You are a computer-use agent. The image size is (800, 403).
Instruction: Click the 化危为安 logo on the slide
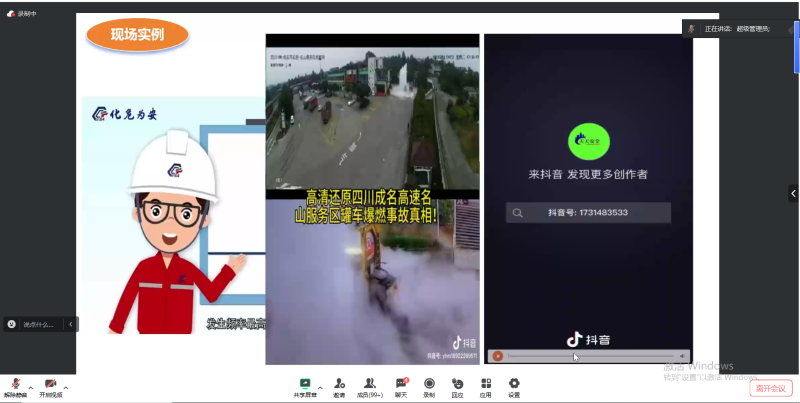124,114
